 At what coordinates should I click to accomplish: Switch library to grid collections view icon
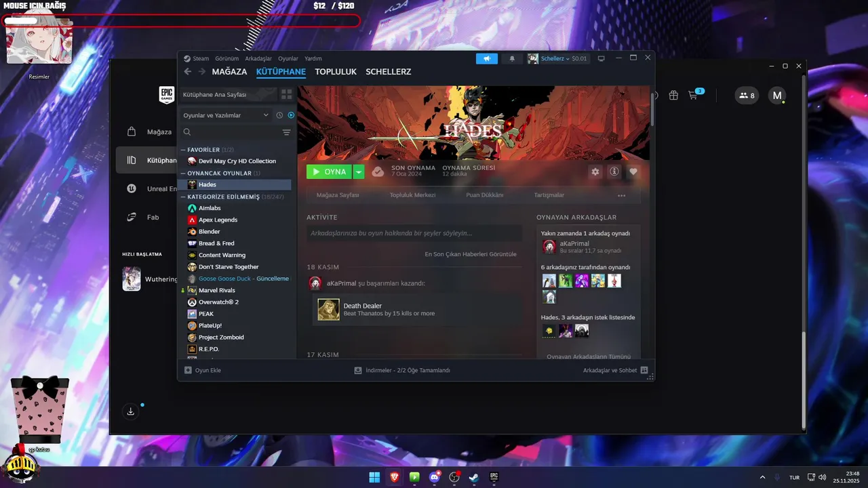click(x=287, y=94)
